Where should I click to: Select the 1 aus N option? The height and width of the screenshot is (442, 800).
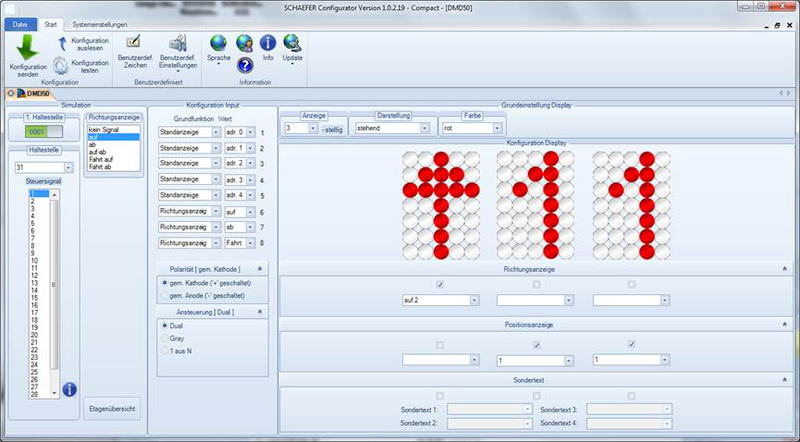pos(164,351)
